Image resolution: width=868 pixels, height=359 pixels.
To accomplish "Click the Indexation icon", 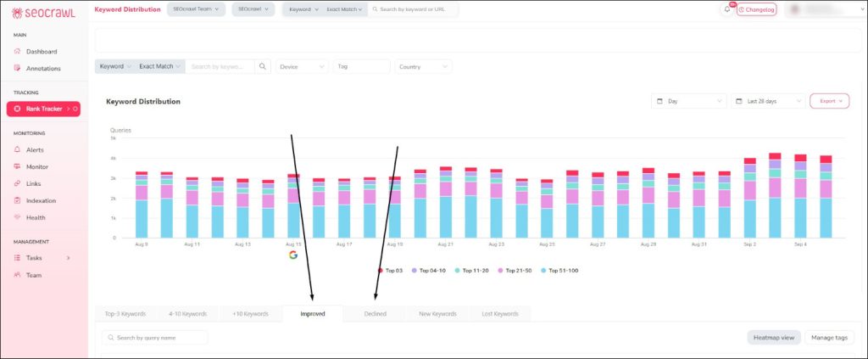I will [17, 200].
